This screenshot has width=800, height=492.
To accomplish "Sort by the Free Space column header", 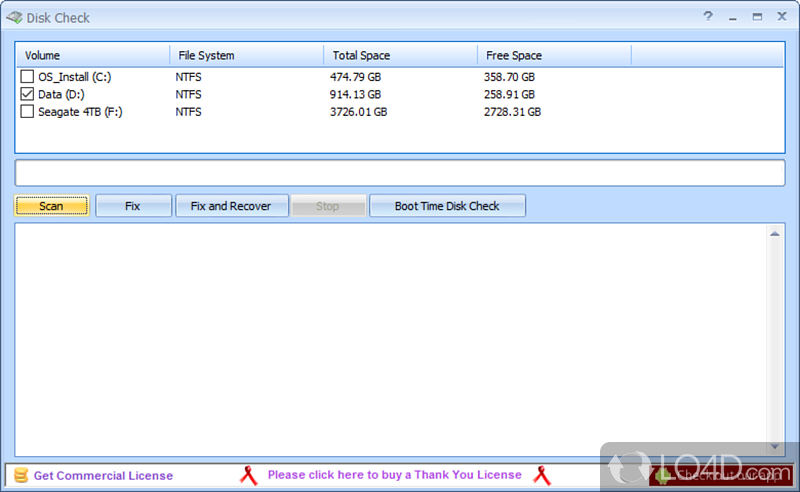I will [555, 55].
